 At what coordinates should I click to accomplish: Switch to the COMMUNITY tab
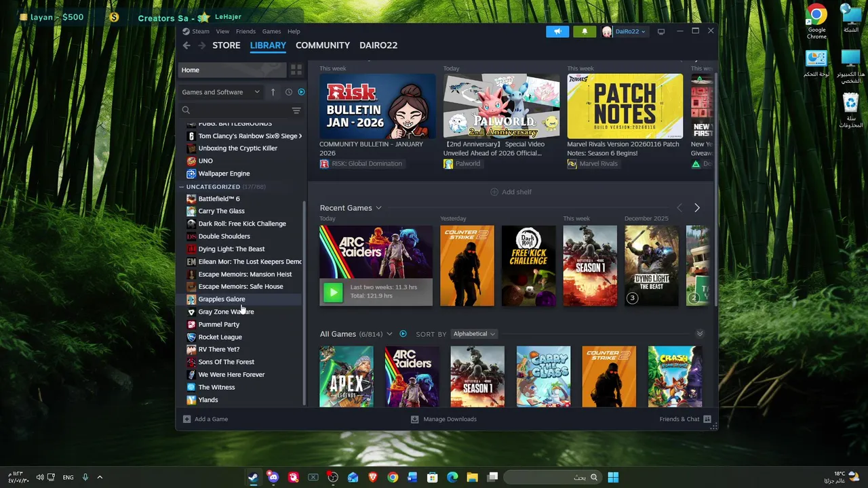pos(323,45)
